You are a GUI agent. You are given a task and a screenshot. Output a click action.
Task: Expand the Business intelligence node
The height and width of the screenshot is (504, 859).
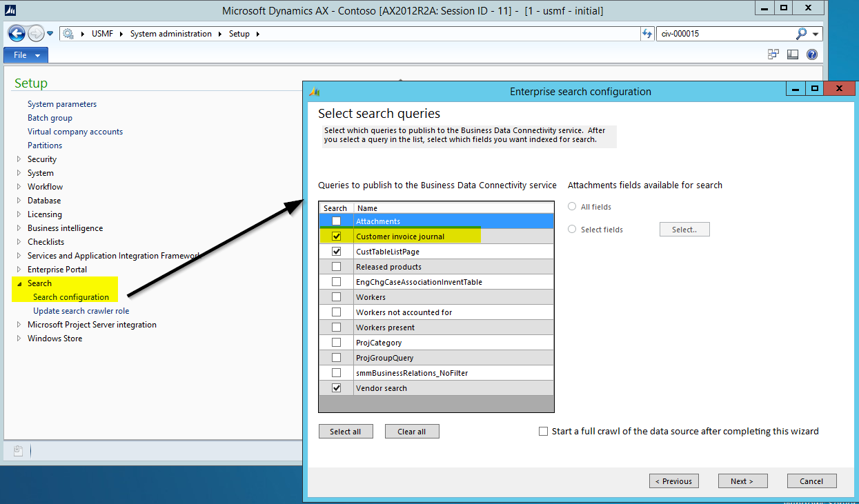[x=19, y=228]
